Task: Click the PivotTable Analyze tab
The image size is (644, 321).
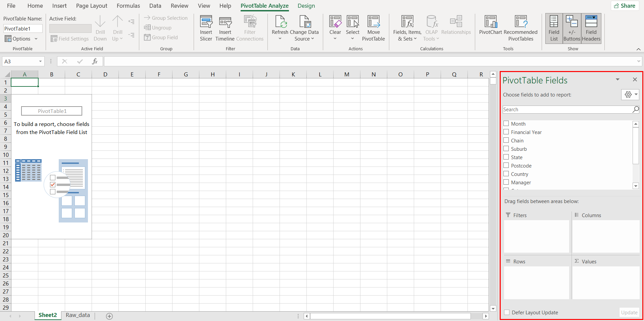Action: coord(264,6)
